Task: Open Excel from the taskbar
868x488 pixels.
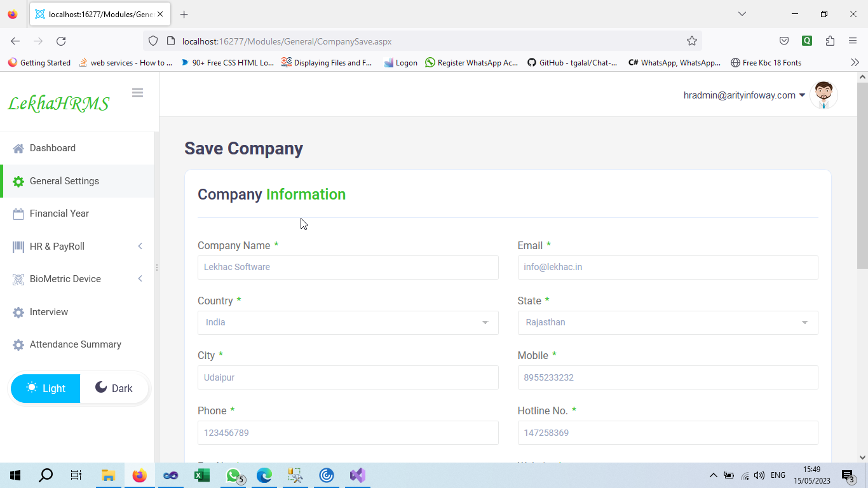Action: tap(202, 475)
